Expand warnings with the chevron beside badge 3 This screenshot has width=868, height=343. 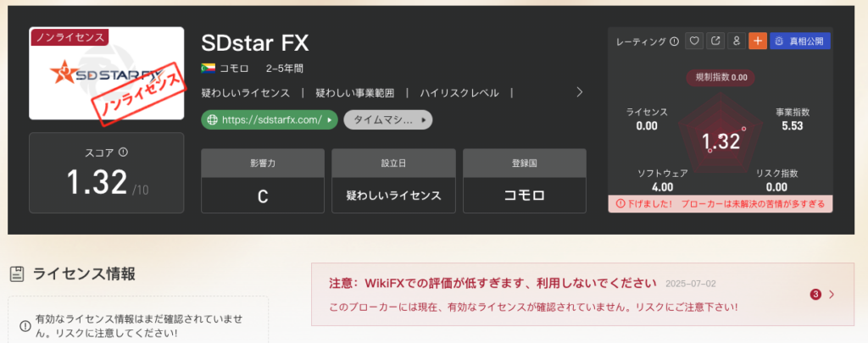(832, 295)
